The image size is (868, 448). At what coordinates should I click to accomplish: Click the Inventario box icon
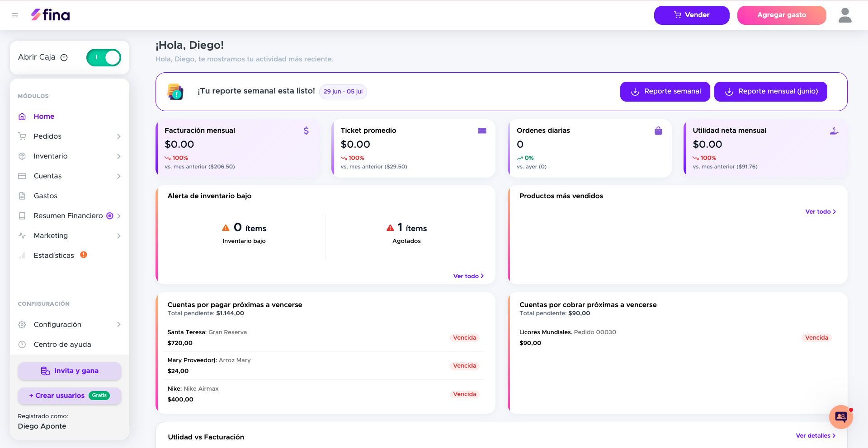[22, 156]
